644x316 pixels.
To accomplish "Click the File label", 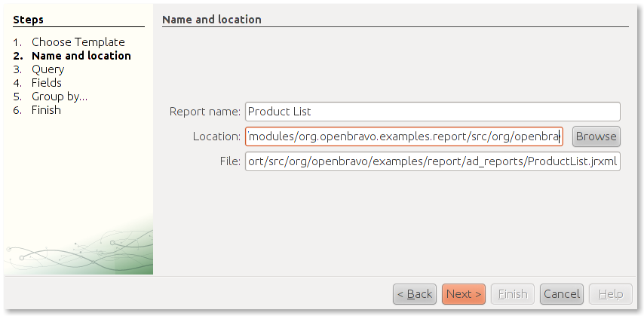I will click(x=230, y=161).
